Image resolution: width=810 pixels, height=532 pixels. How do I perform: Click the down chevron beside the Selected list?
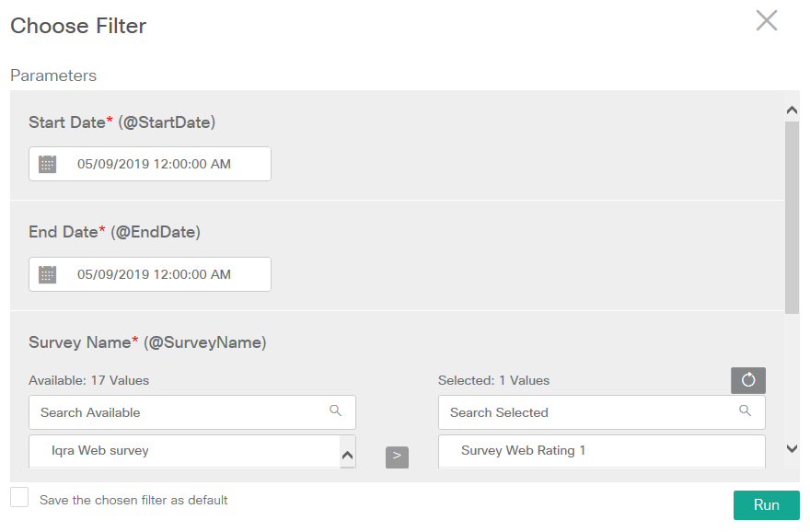(792, 450)
